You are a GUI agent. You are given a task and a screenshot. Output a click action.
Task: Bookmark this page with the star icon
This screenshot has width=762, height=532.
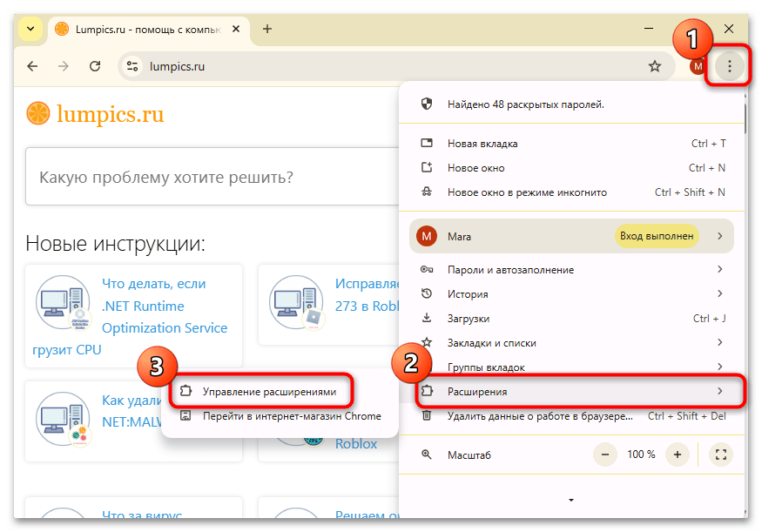[x=655, y=66]
